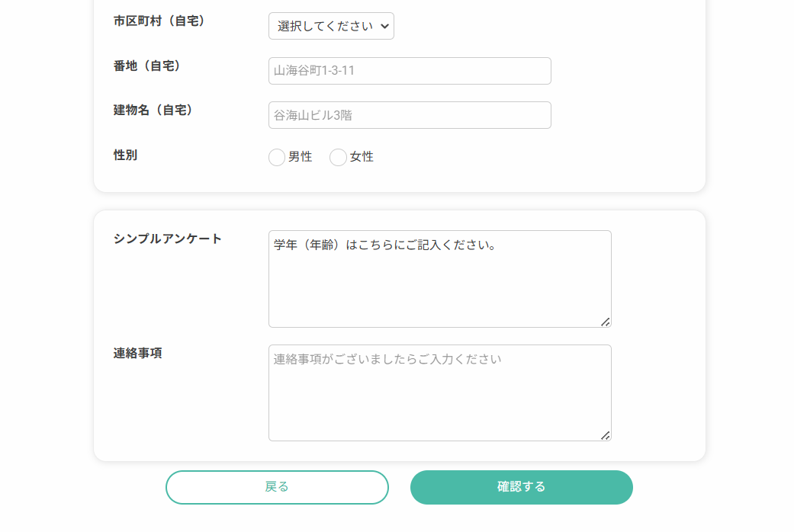Viewport: 794px width, 532px height.
Task: Click the 連絡事項 field label
Action: [x=137, y=353]
